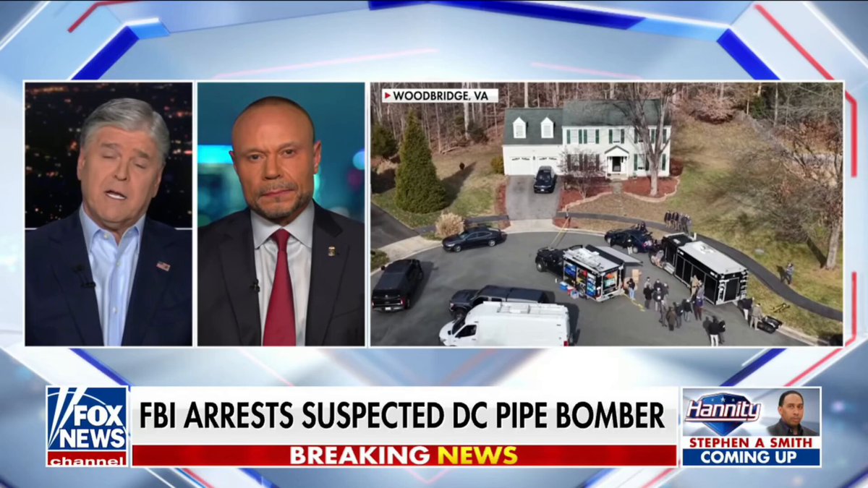Click the white van in the aerial footage
Viewport: 868px width, 488px height.
[506, 322]
